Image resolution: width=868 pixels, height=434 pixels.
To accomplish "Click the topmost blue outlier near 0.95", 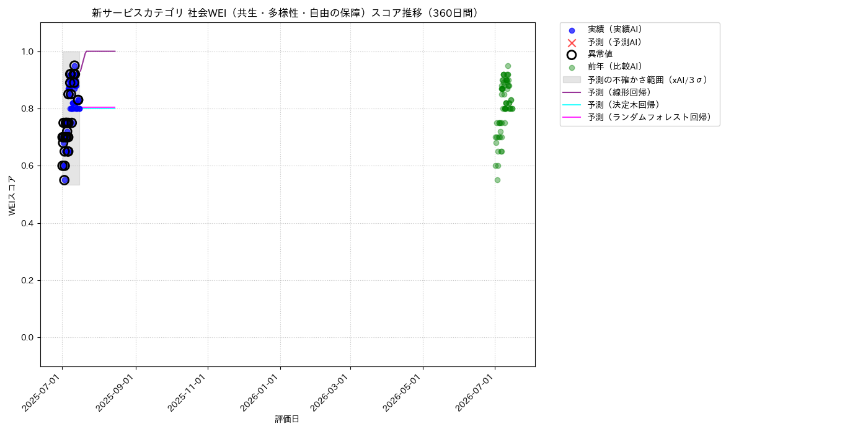I will pos(74,66).
